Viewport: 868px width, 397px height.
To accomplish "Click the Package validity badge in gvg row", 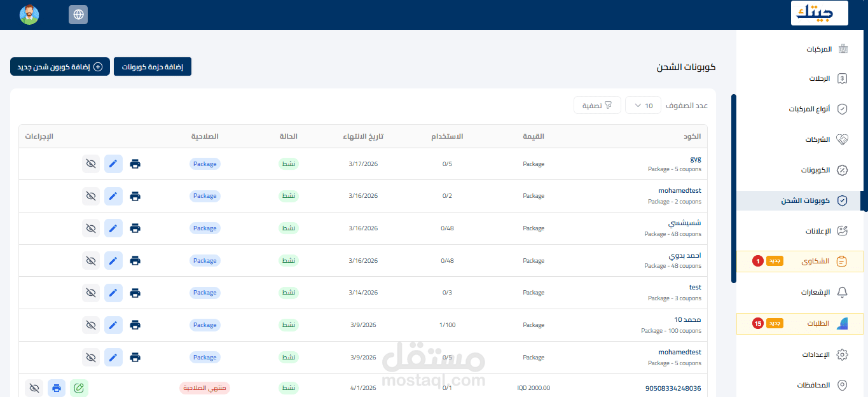I will pyautogui.click(x=205, y=164).
